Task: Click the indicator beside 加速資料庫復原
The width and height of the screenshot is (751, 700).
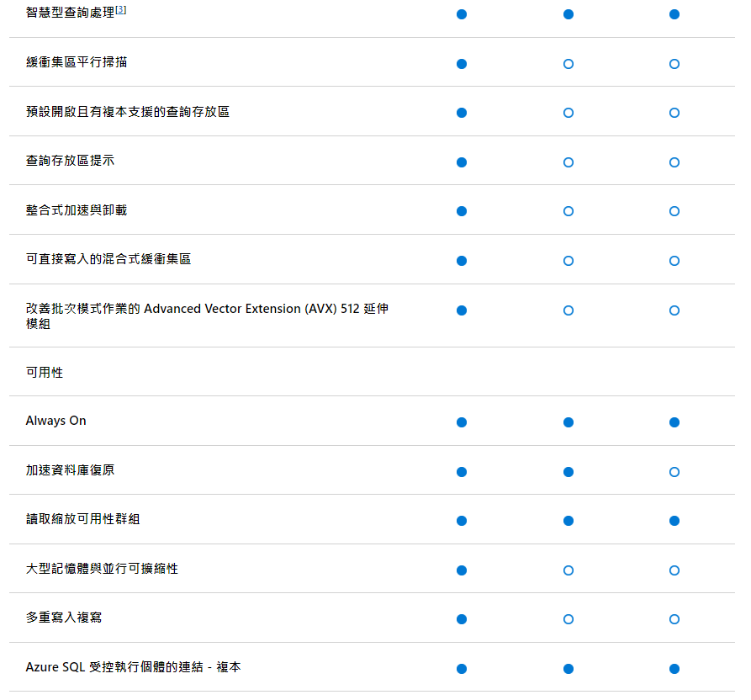Action: (x=462, y=471)
